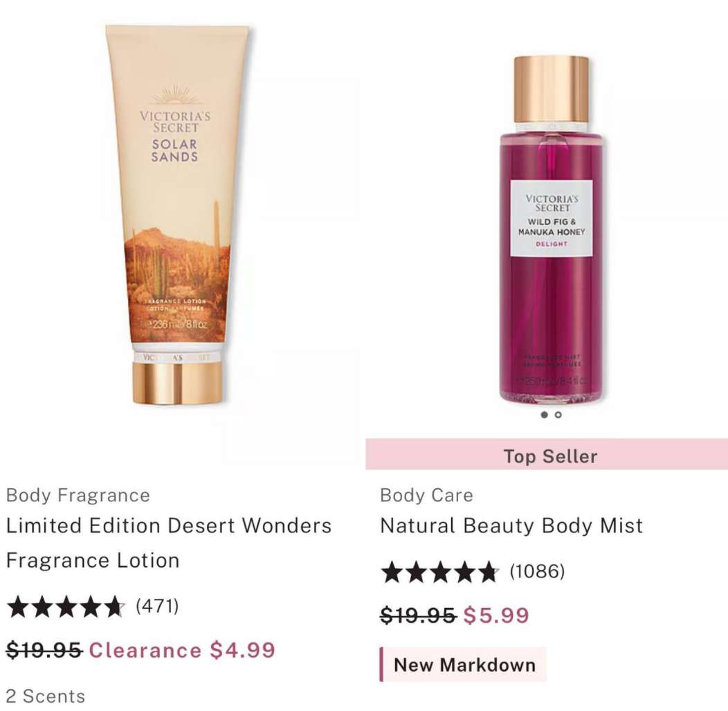Viewport: 728px width, 711px height.
Task: Switch to the second carousel image dot
Action: pos(558,415)
